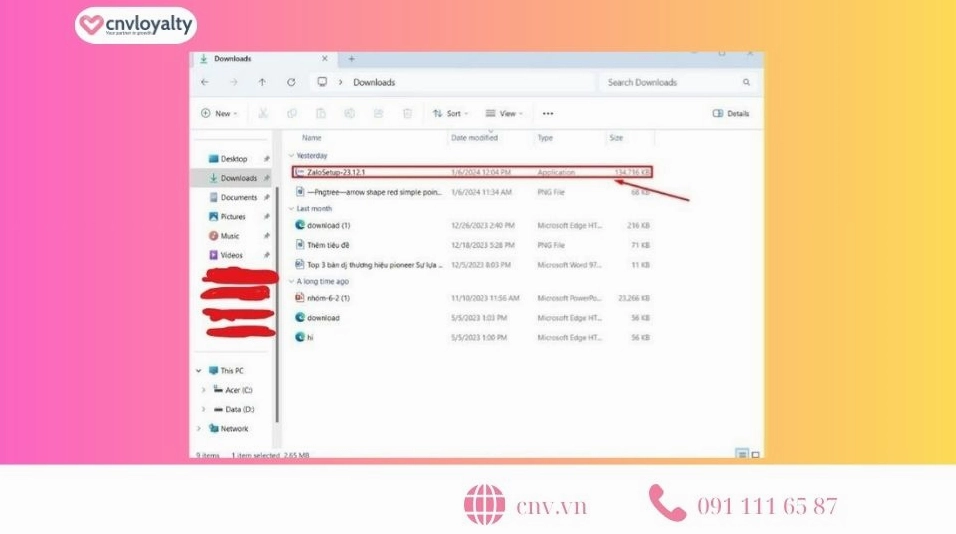The width and height of the screenshot is (956, 534).
Task: Sort by the Size column header
Action: (616, 138)
